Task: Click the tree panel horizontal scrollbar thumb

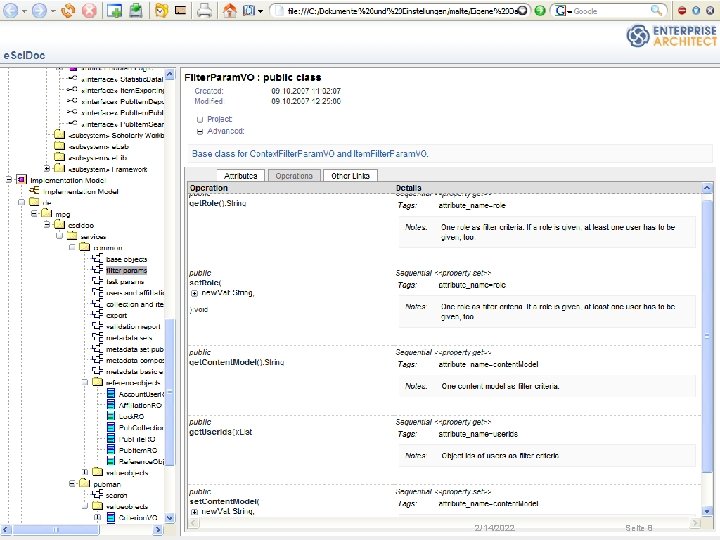Action: click(x=56, y=529)
